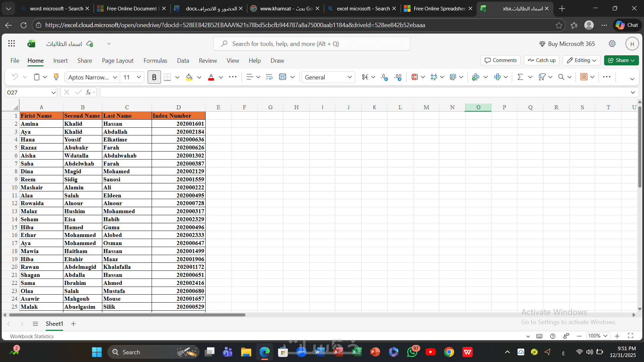The width and height of the screenshot is (644, 362).
Task: Click the AutoSum sigma icon
Action: click(520, 77)
